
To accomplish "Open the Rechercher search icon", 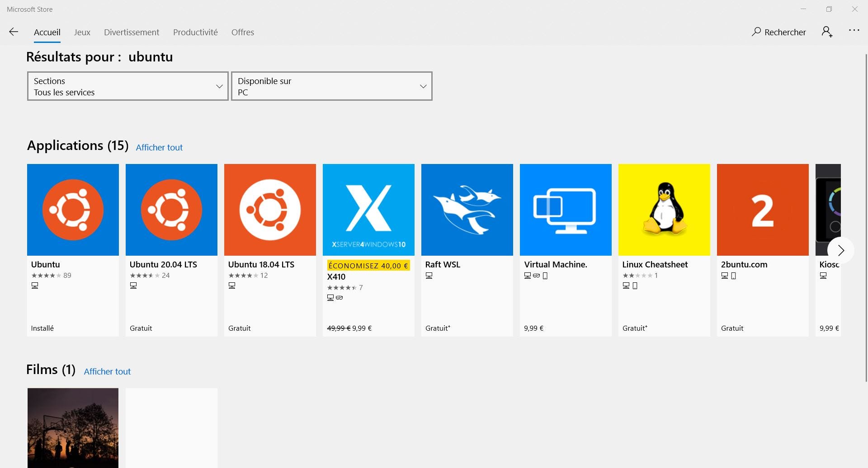I will coord(756,32).
